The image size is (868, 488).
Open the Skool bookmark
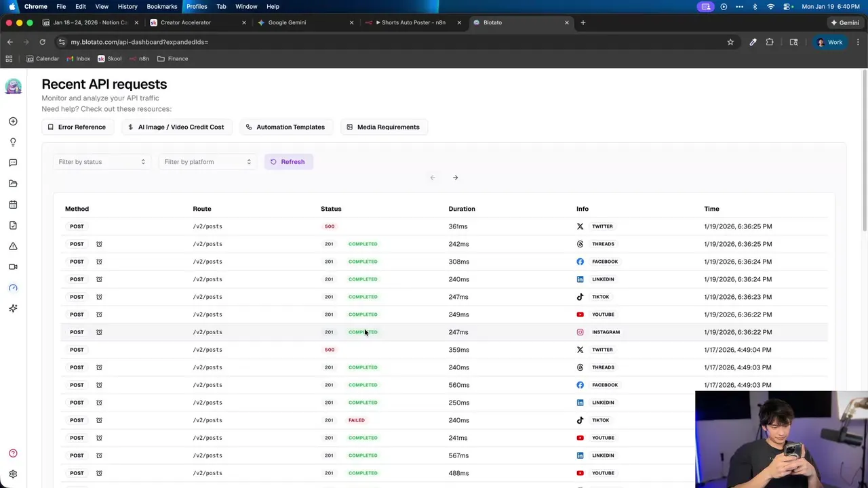coord(109,59)
